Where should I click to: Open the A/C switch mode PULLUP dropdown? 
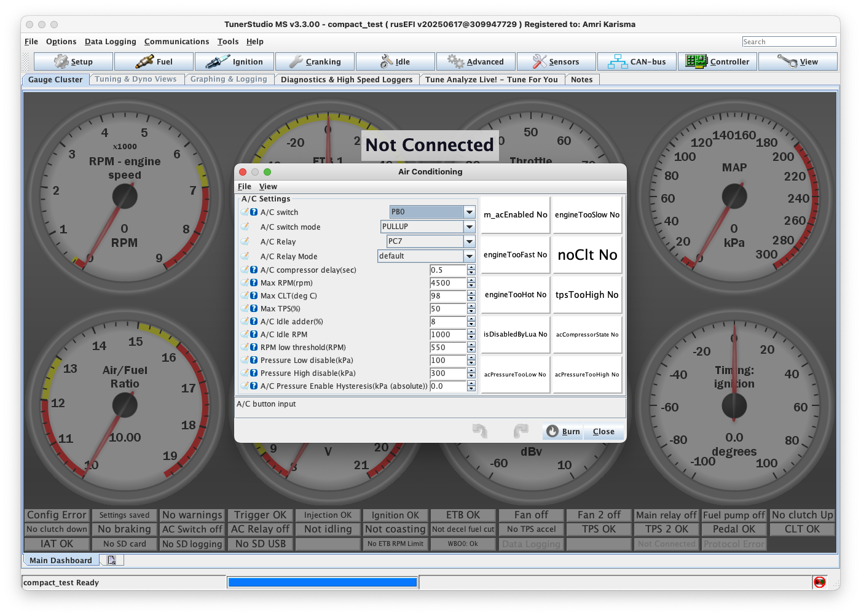tap(470, 227)
